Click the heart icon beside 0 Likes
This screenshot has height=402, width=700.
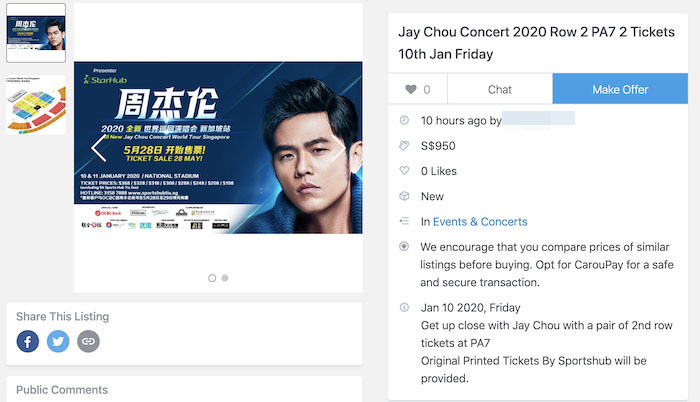coord(404,171)
